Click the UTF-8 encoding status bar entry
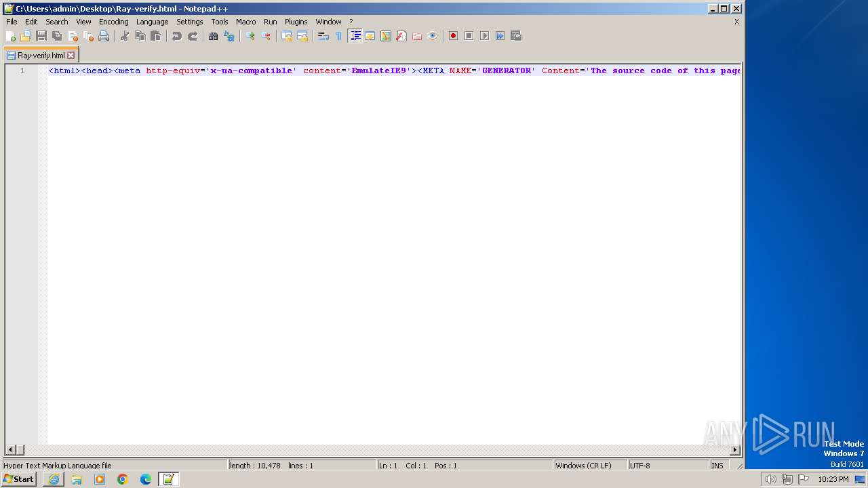The height and width of the screenshot is (488, 868). pos(668,466)
